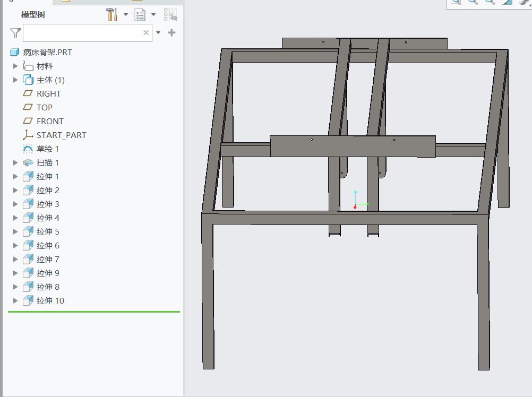Click the model tree filter funnel icon
This screenshot has width=532, height=397.
[x=15, y=33]
